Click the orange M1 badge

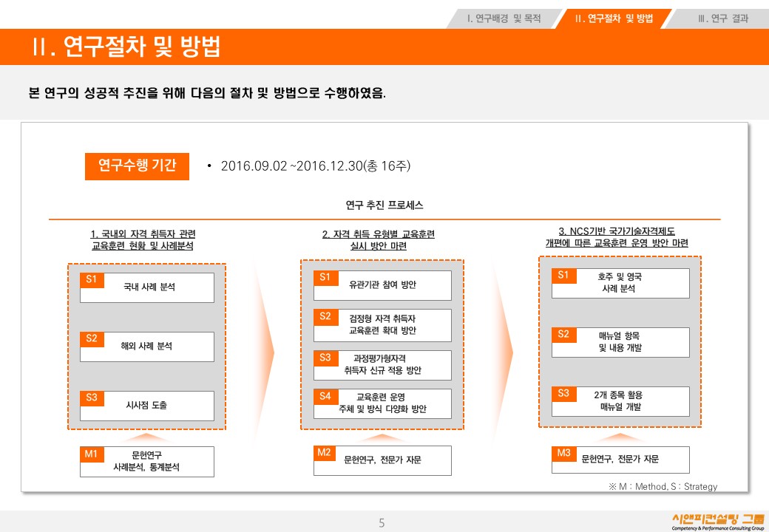click(x=92, y=454)
